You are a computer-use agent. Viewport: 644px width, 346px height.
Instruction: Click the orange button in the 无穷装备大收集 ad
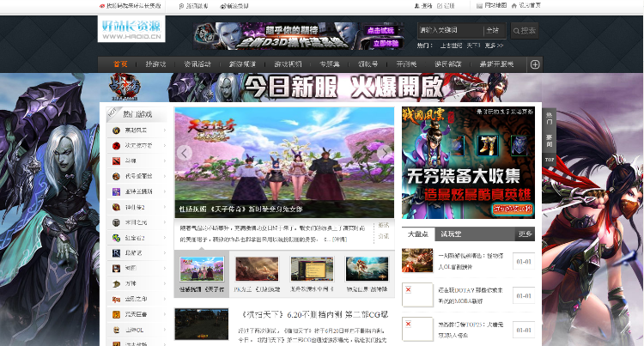click(513, 209)
